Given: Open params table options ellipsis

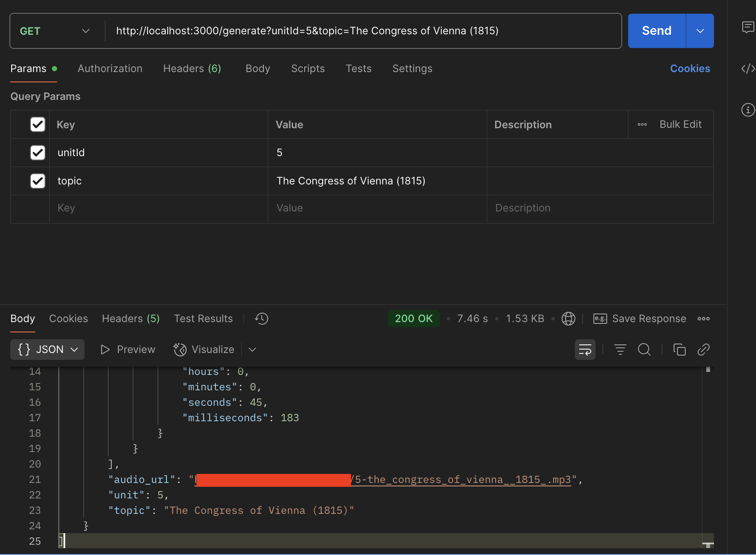Looking at the screenshot, I should click(x=642, y=124).
